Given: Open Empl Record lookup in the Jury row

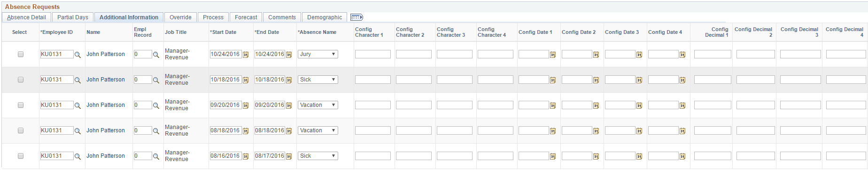Looking at the screenshot, I should pos(156,55).
